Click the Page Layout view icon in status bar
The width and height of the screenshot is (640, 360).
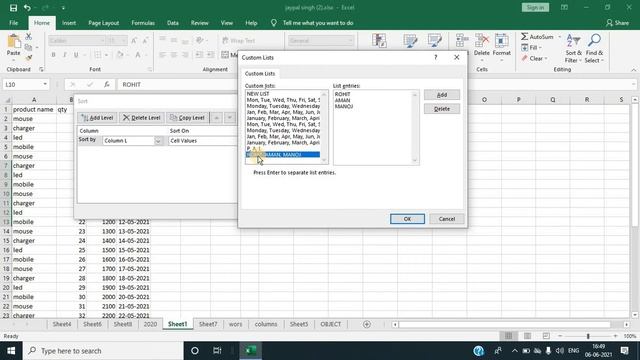527,336
